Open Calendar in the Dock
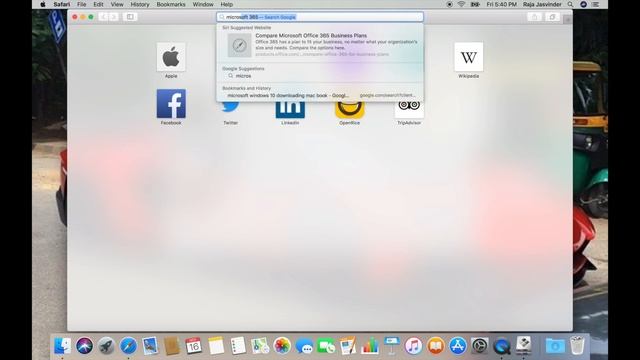Image resolution: width=640 pixels, height=360 pixels. coord(193,346)
